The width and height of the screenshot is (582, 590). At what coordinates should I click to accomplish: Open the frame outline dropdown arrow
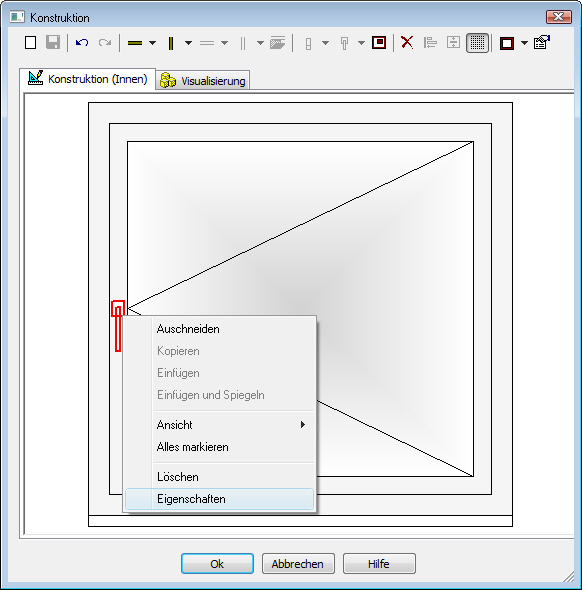524,43
